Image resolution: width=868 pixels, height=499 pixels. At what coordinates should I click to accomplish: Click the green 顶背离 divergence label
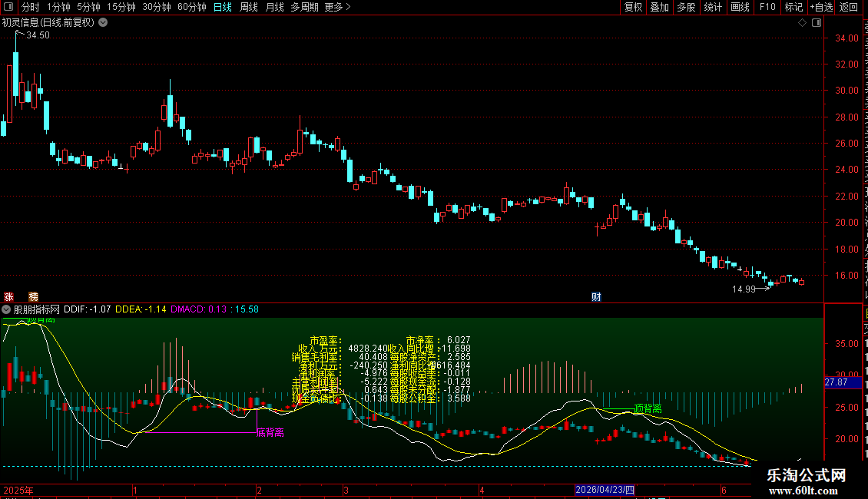point(648,409)
